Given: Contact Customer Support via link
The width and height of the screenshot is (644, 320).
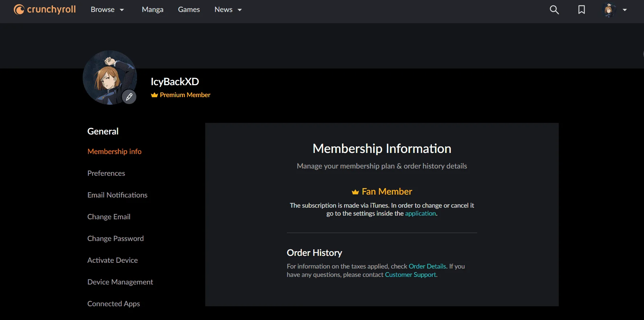Looking at the screenshot, I should [x=410, y=275].
